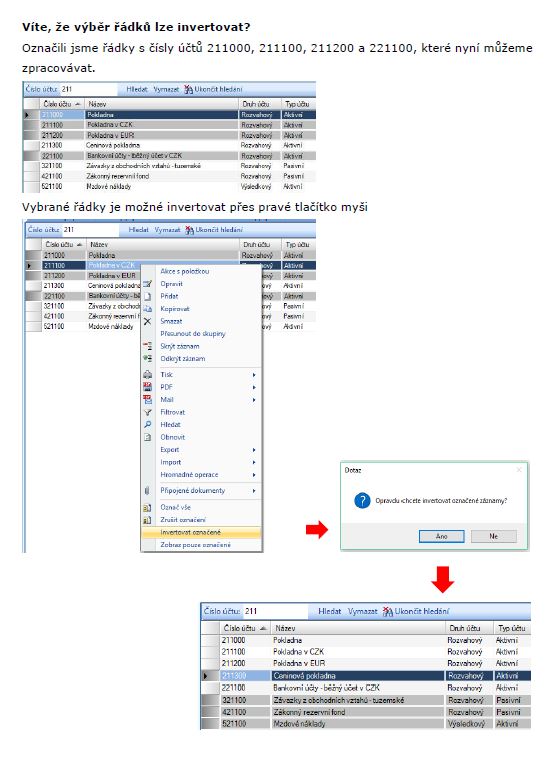Click the Mail icon in context menu
The height and width of the screenshot is (776, 559).
pyautogui.click(x=147, y=399)
